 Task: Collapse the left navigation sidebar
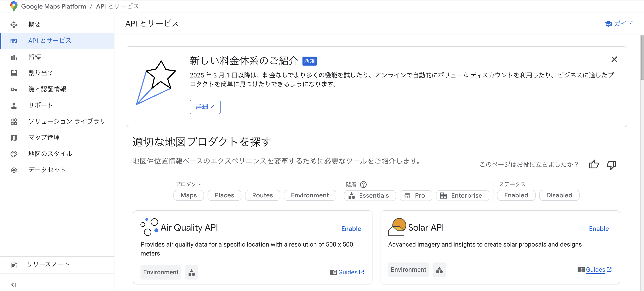click(x=14, y=284)
